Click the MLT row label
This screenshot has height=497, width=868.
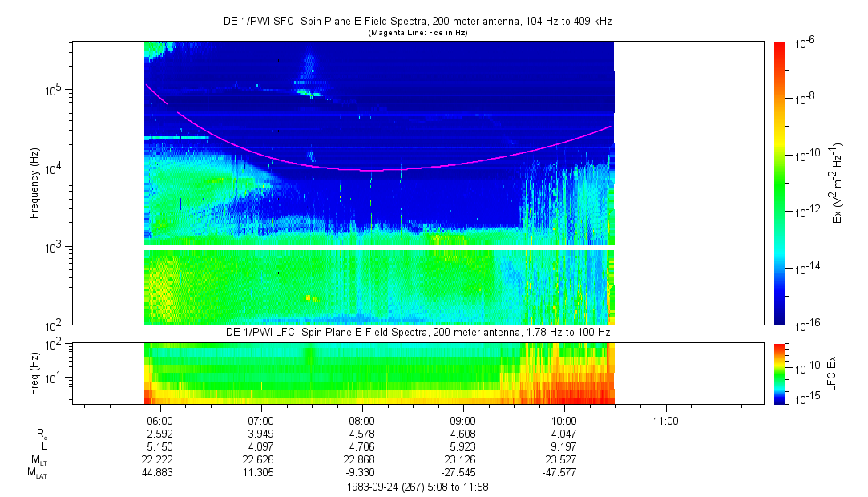point(39,460)
